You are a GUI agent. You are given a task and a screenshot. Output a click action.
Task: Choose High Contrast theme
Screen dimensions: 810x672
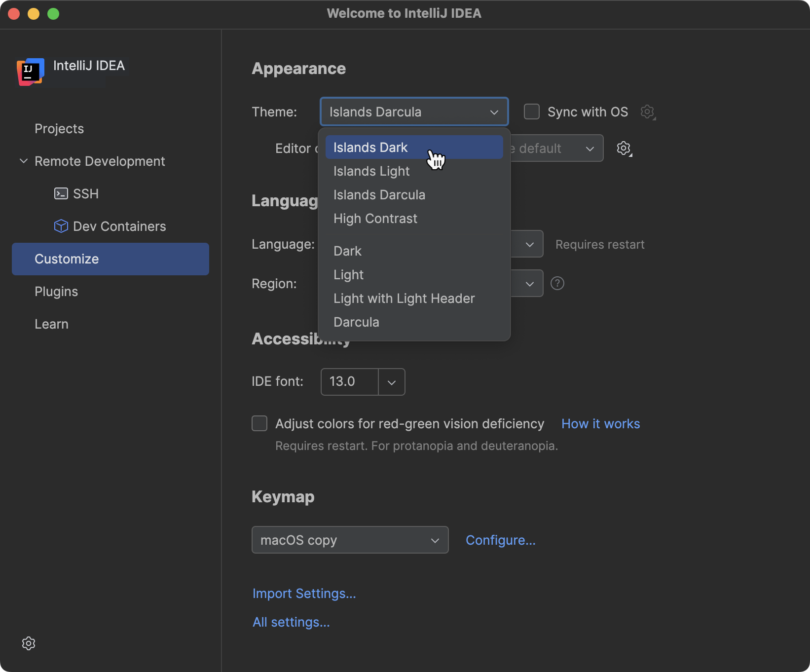pos(414,219)
